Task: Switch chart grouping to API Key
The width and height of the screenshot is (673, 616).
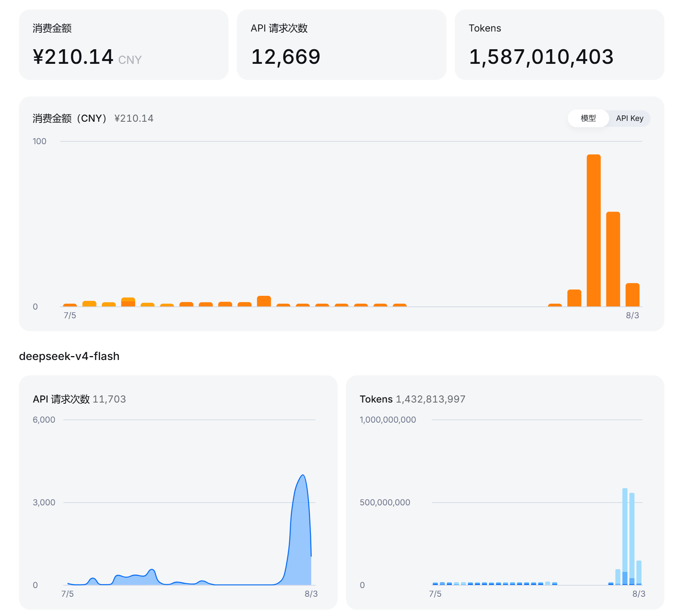Action: tap(629, 118)
